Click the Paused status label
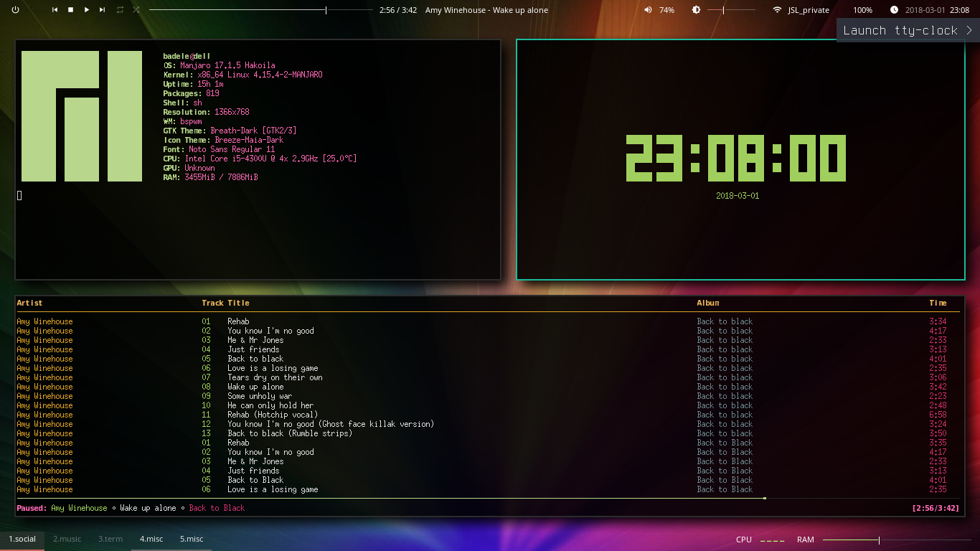The image size is (980, 551). pos(32,508)
